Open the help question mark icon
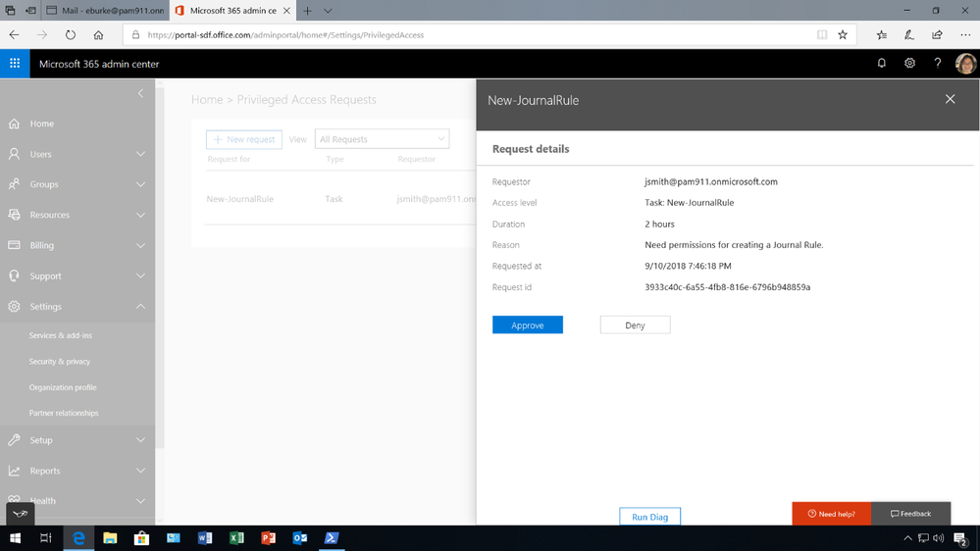The image size is (980, 551). [938, 63]
